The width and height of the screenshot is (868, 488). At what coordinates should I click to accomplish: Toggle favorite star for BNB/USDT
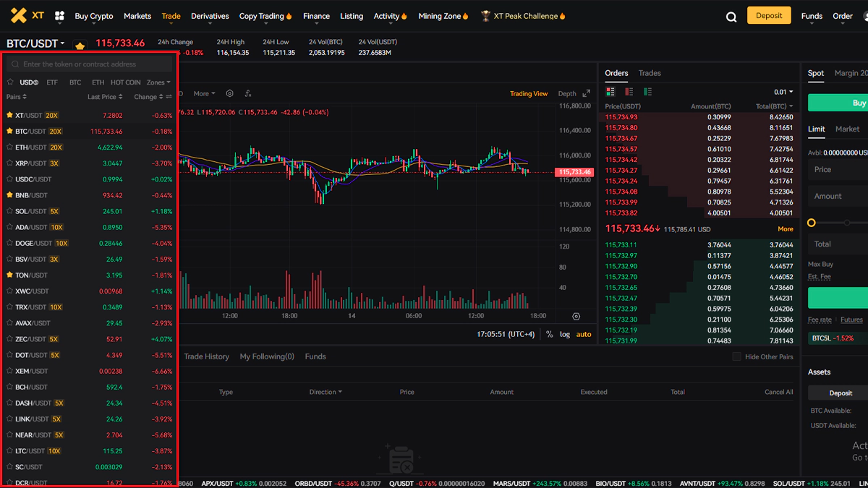coord(9,195)
